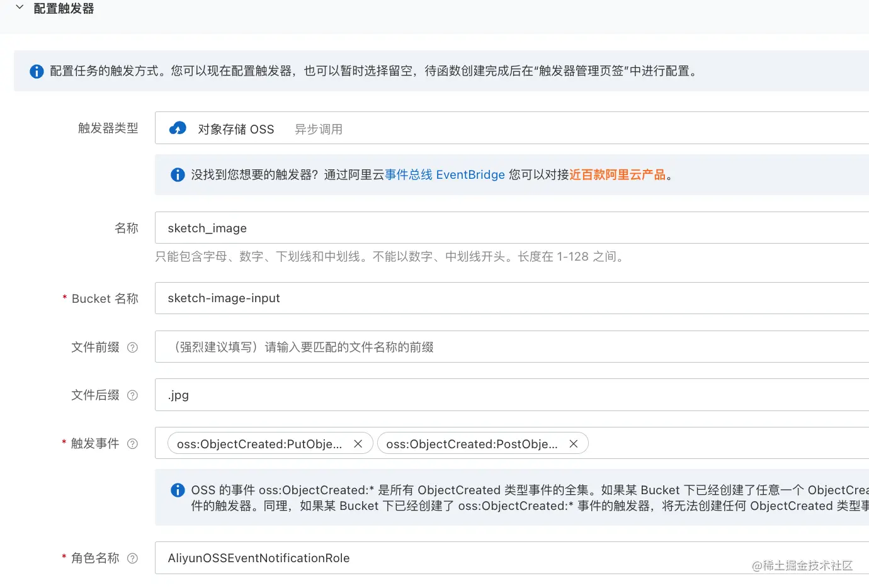Click the info icon in the ObjectCreated notice

point(178,490)
